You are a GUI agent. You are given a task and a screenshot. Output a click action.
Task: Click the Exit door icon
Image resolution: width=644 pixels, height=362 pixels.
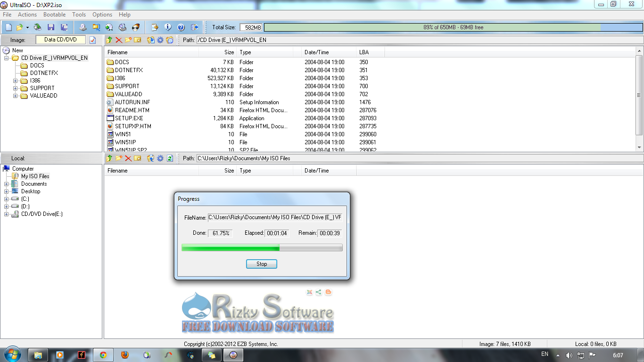[194, 27]
